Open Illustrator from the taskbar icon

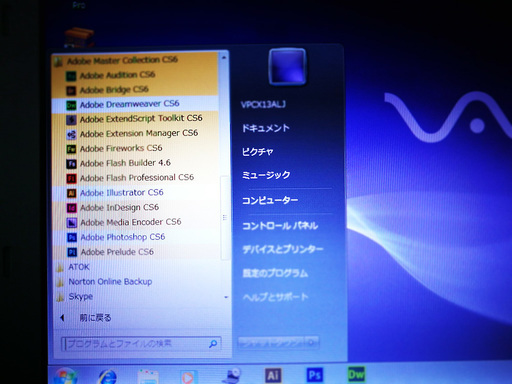273,375
